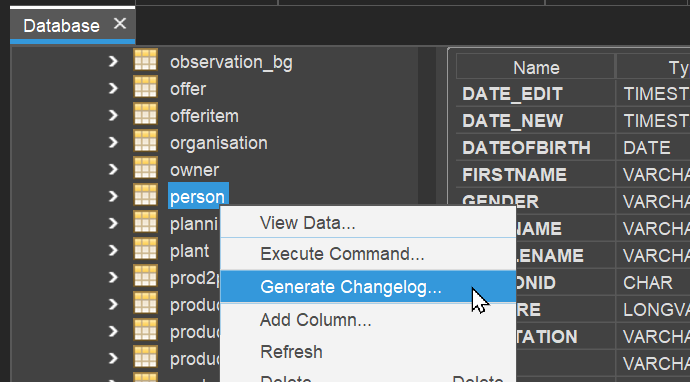Image resolution: width=690 pixels, height=382 pixels.
Task: Expand the observation_bg table node
Action: 113,61
